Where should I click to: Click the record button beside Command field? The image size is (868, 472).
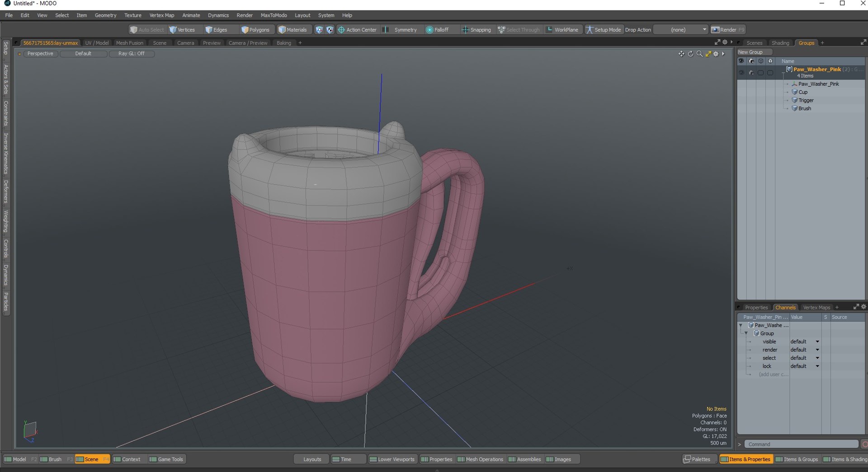click(864, 444)
